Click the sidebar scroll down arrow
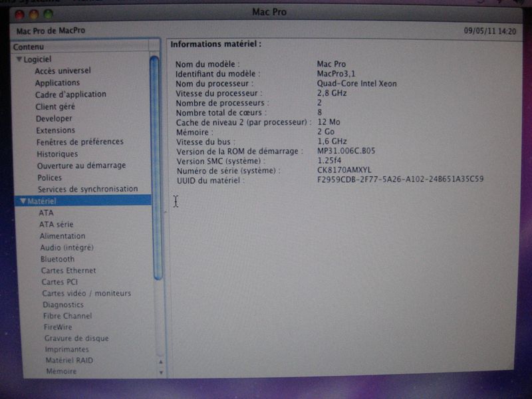This screenshot has height=399, width=532. (161, 372)
